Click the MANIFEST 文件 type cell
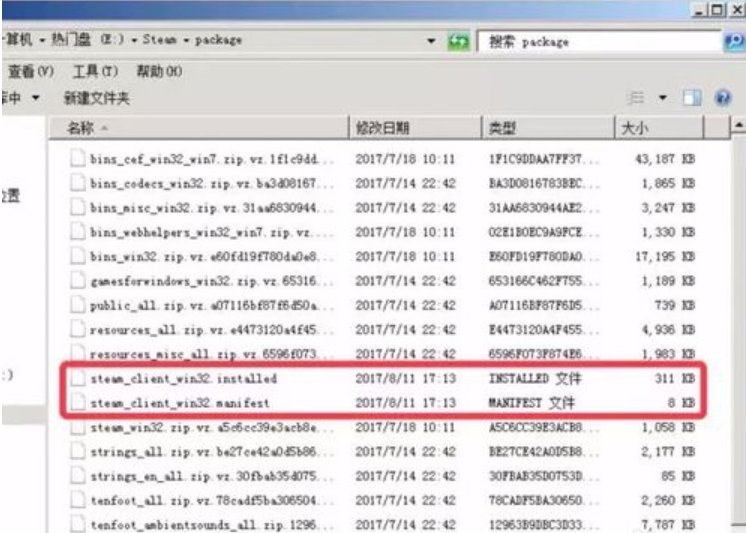This screenshot has height=533, width=746. point(531,403)
